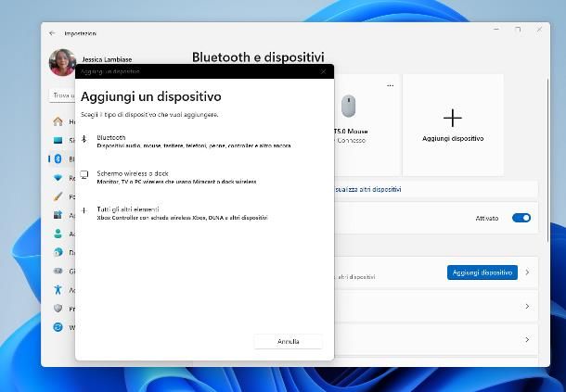Image resolution: width=566 pixels, height=392 pixels.
Task: Go back using the Impostazioni arrow
Action: (x=52, y=33)
